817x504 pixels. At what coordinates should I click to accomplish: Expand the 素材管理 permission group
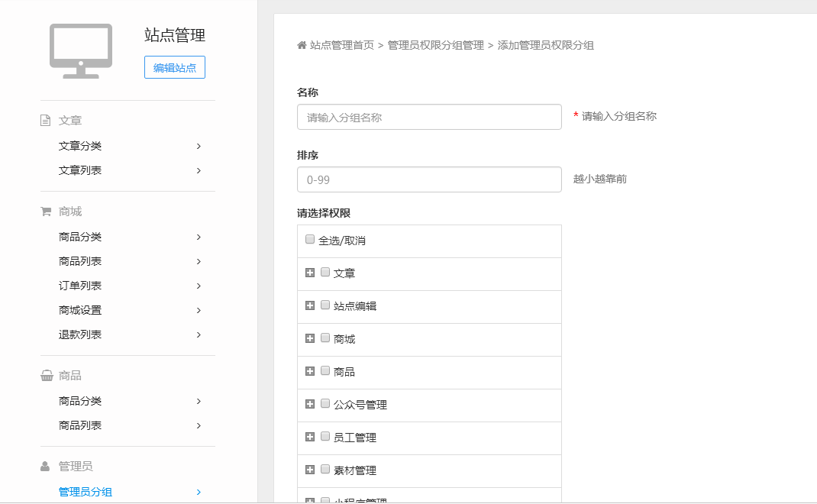pyautogui.click(x=310, y=470)
